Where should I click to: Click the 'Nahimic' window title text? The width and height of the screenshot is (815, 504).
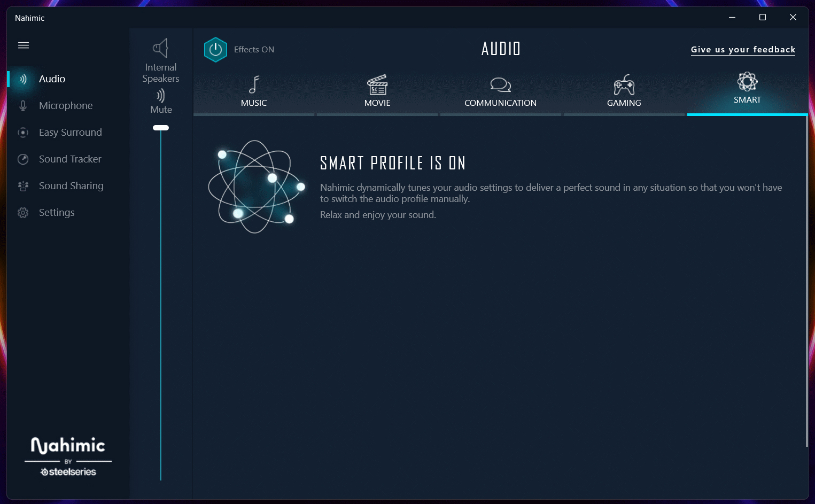click(30, 18)
